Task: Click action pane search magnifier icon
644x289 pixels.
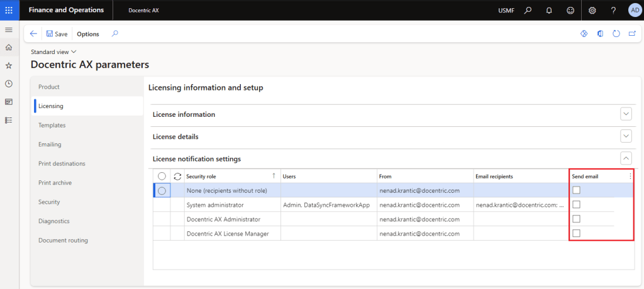Action: click(115, 34)
